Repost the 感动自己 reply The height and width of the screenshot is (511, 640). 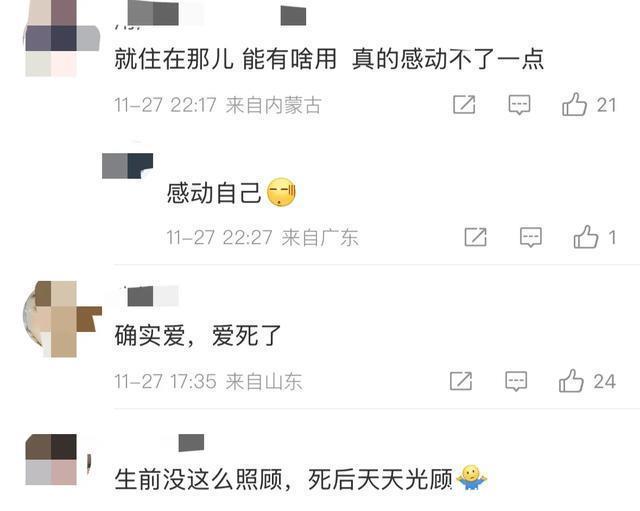point(476,237)
